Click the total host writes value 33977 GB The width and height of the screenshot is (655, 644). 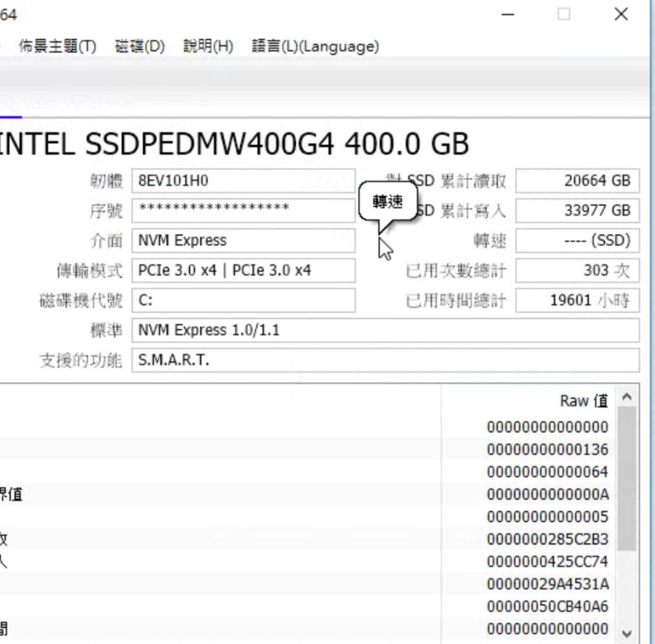click(577, 210)
